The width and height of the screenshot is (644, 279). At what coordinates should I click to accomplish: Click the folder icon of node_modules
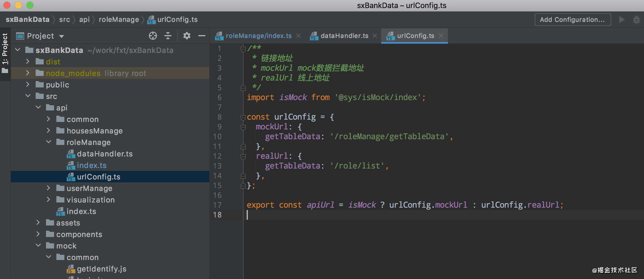coord(40,73)
